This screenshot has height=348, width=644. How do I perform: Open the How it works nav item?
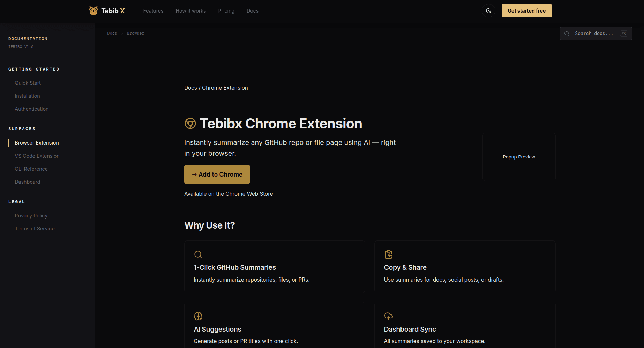tap(191, 11)
